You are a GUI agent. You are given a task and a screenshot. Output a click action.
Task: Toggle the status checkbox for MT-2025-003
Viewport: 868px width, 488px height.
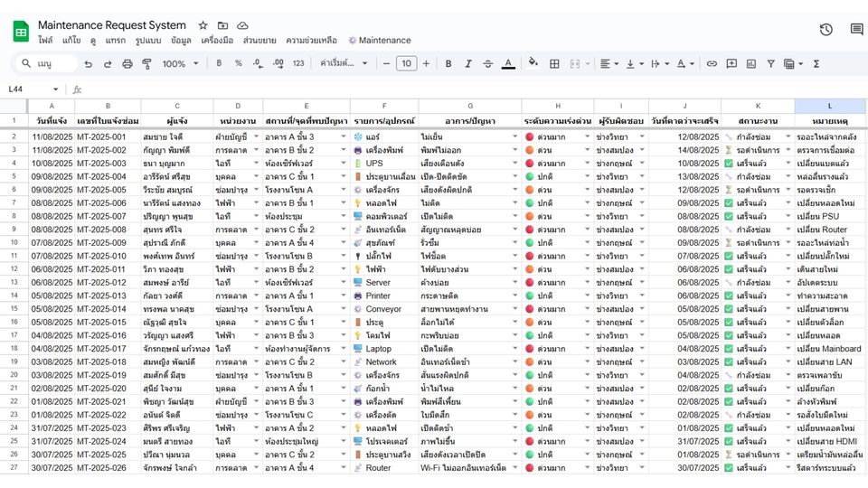tap(729, 164)
